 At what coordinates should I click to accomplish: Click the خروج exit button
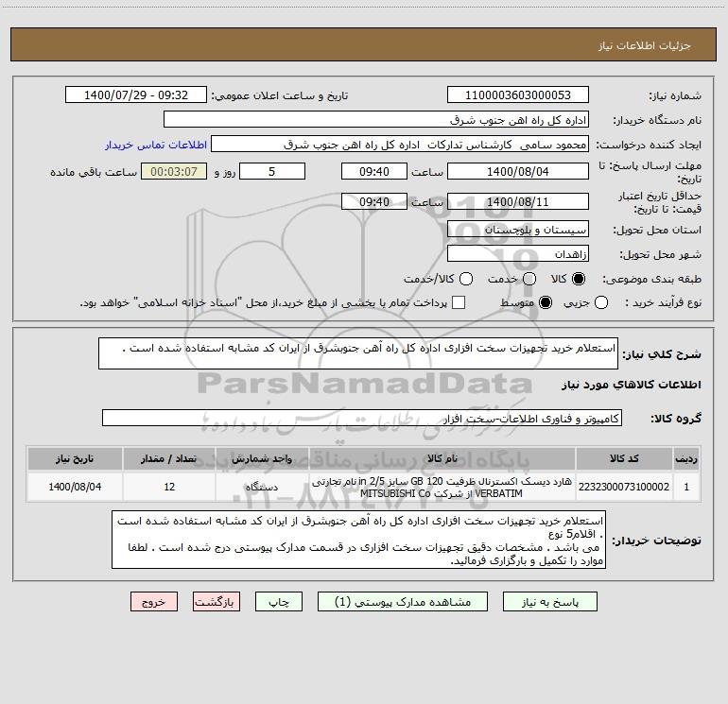(154, 602)
